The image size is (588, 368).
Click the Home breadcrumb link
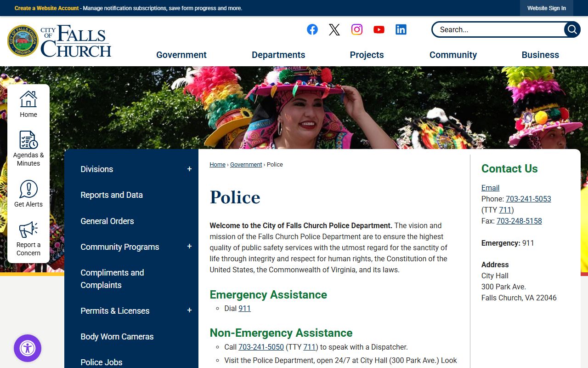(x=218, y=165)
